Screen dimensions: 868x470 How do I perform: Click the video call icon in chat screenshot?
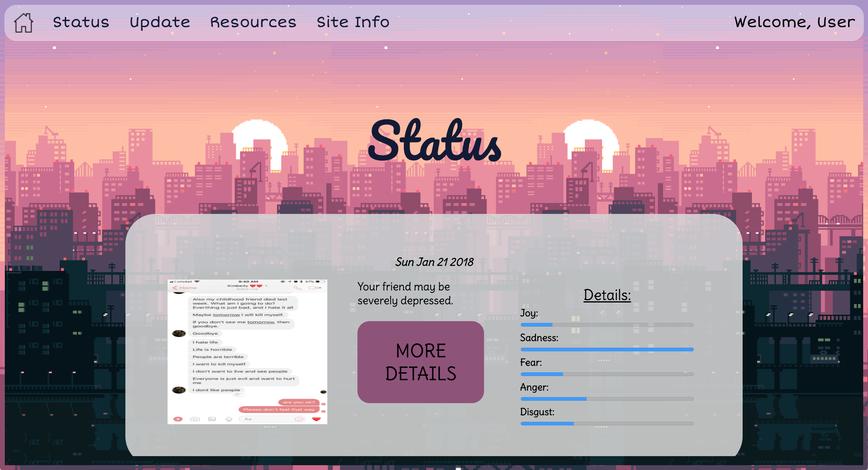[314, 288]
